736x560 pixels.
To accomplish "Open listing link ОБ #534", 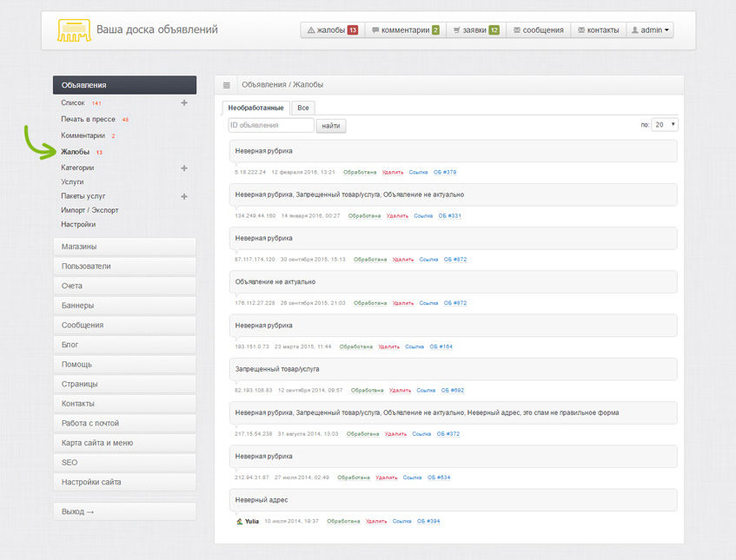I will pyautogui.click(x=439, y=478).
